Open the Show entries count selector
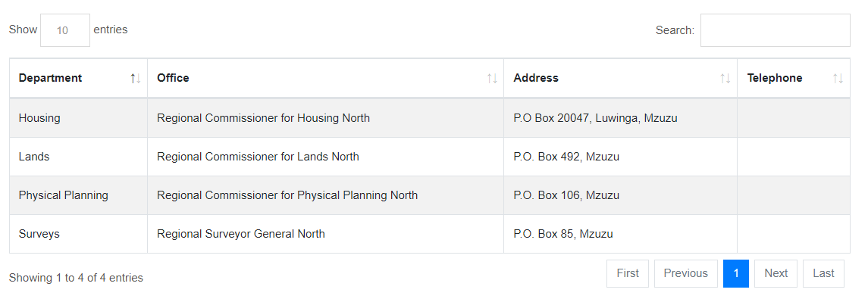868x302 pixels. [65, 30]
